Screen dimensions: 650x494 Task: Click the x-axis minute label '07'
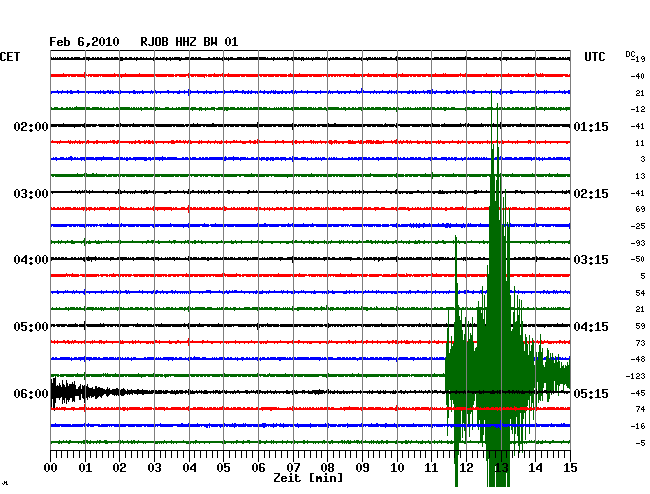pyautogui.click(x=293, y=468)
